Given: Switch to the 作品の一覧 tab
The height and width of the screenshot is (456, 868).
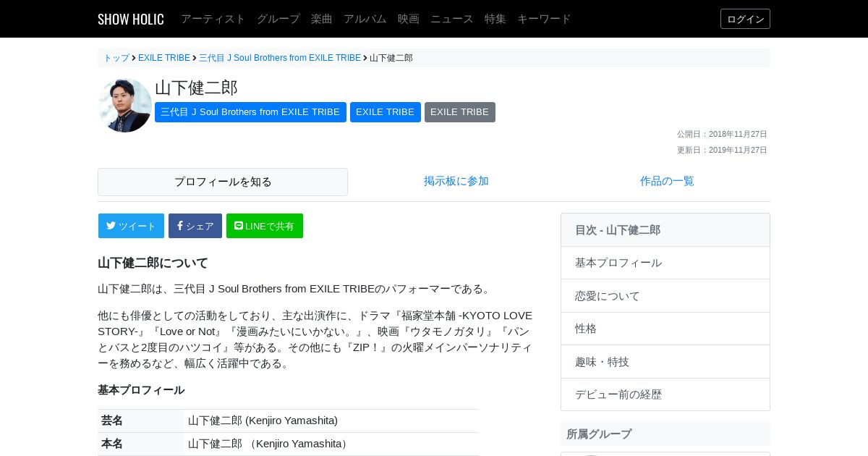Looking at the screenshot, I should coord(667,181).
